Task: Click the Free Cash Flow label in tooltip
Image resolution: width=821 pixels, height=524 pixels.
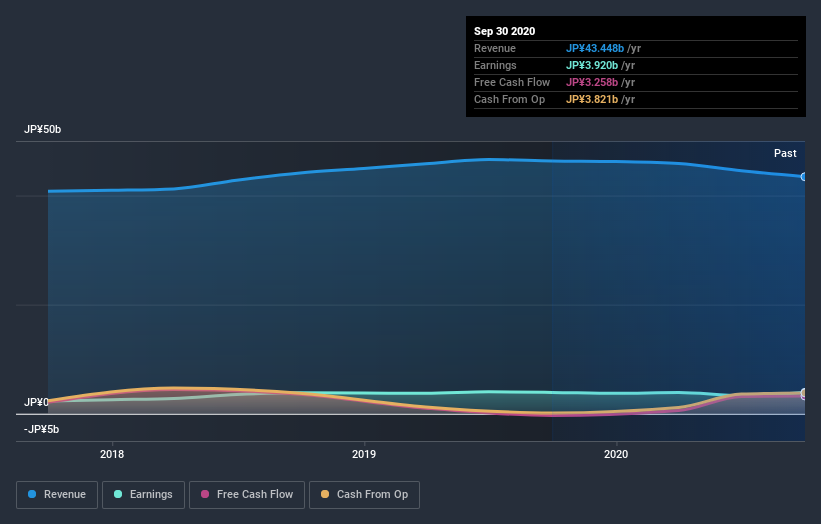Action: (512, 82)
